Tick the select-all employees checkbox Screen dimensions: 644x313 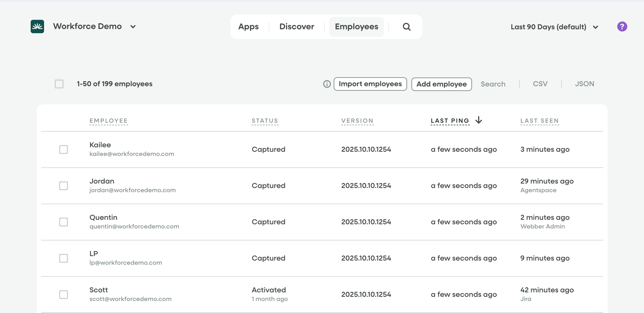coord(59,84)
